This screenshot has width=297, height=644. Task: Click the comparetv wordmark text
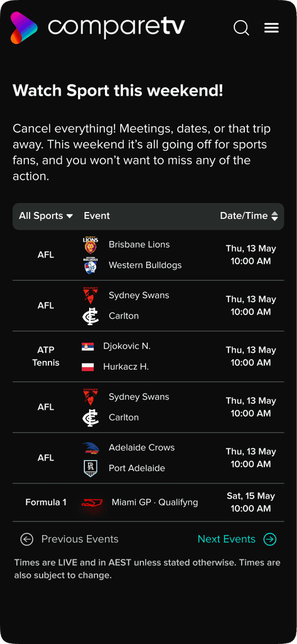click(116, 27)
